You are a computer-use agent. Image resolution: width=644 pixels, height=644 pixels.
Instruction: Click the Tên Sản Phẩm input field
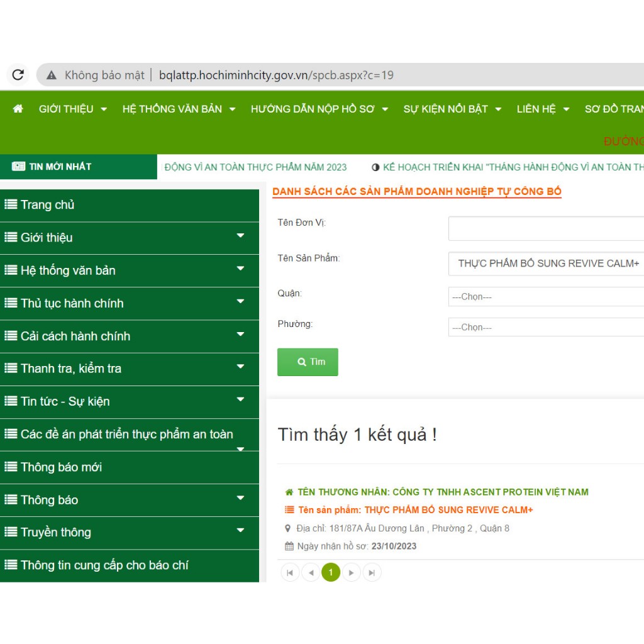(546, 264)
